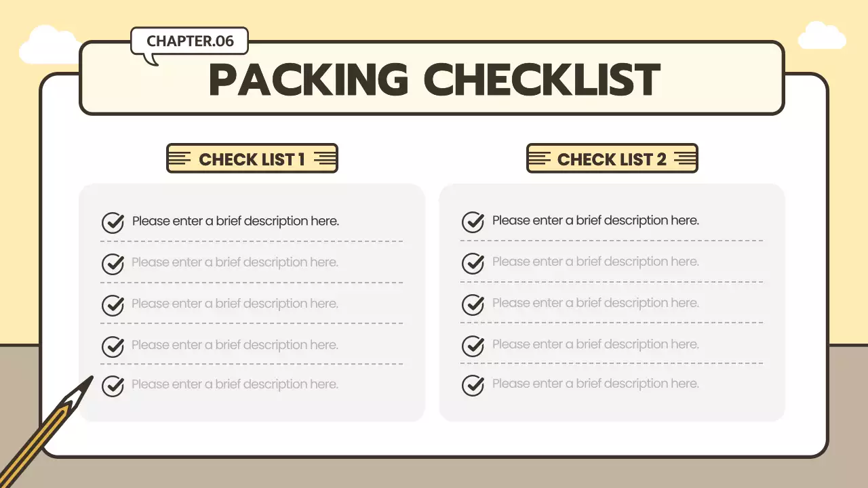Toggle the second checkmark in Check List 1
868x488 pixels.
coord(113,264)
